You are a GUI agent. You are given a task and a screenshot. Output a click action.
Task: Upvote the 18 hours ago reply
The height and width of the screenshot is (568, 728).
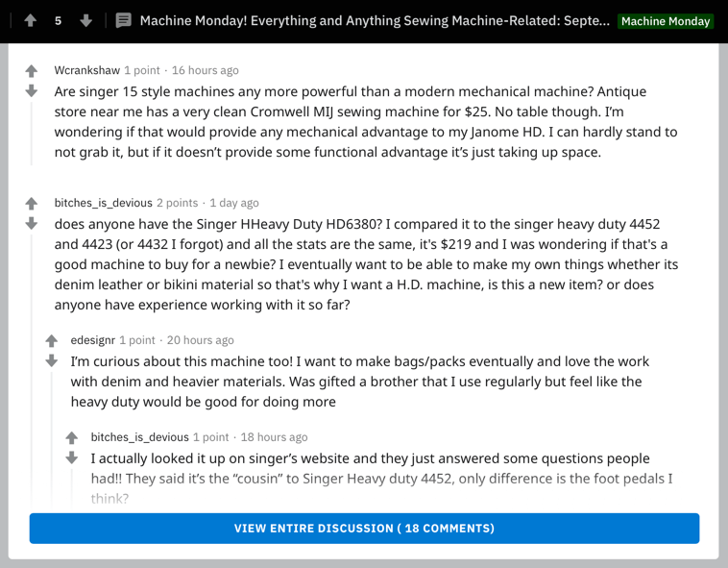pos(71,438)
